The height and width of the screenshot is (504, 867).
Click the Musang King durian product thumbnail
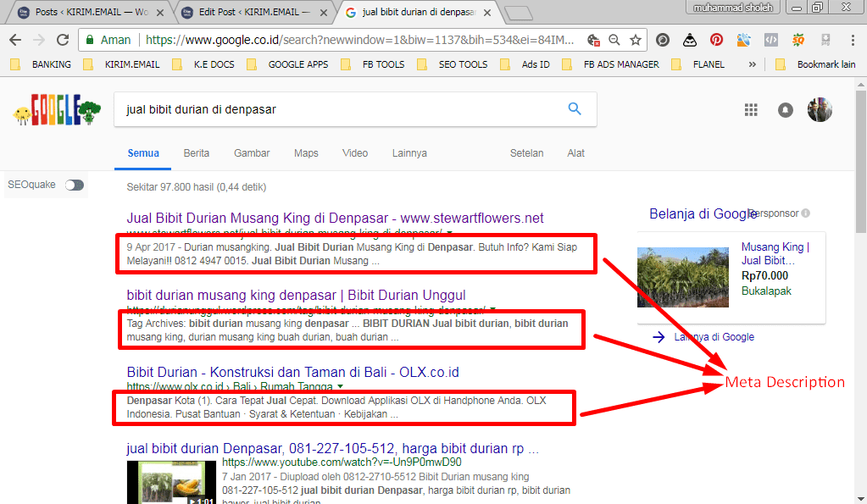click(682, 277)
